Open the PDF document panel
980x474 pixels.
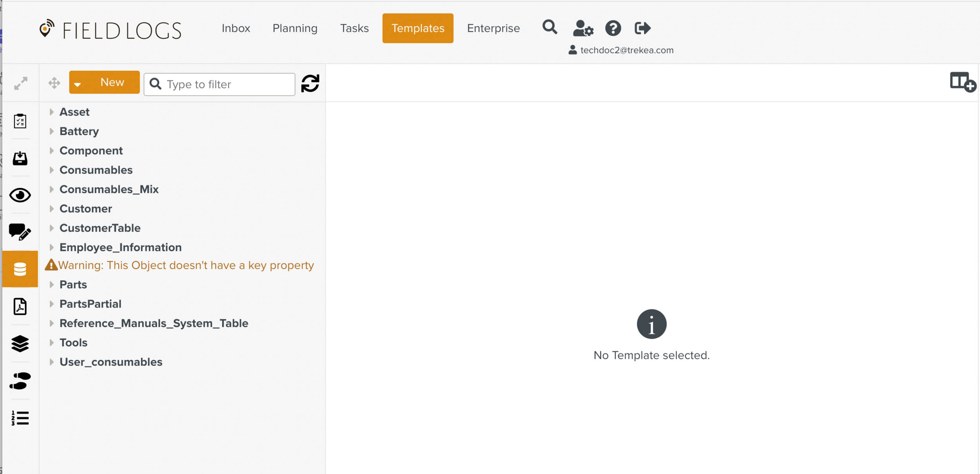pyautogui.click(x=20, y=306)
